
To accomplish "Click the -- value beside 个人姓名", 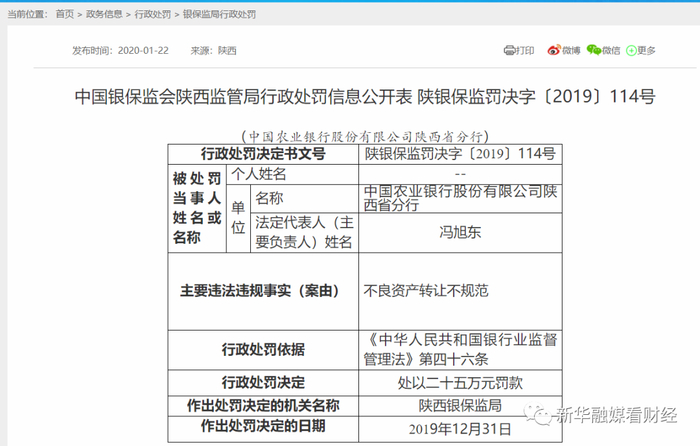I will click(460, 174).
